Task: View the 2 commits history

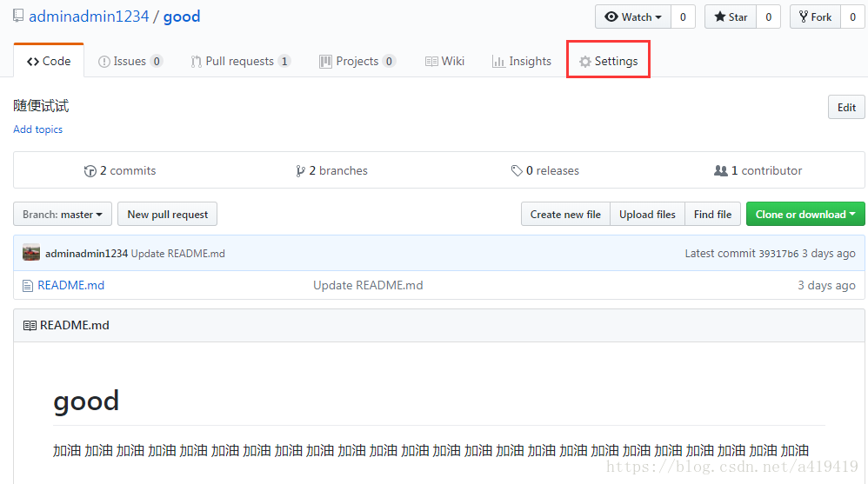Action: tap(120, 171)
